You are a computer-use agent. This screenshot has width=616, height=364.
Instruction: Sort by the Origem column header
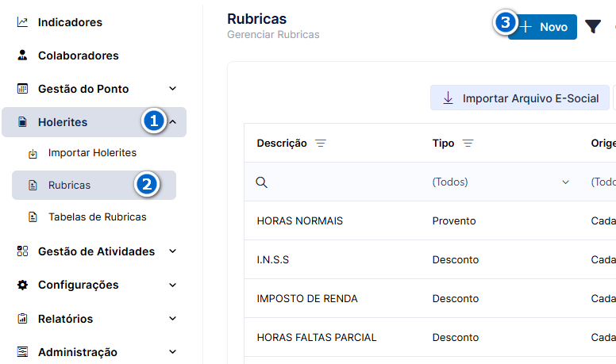(603, 144)
